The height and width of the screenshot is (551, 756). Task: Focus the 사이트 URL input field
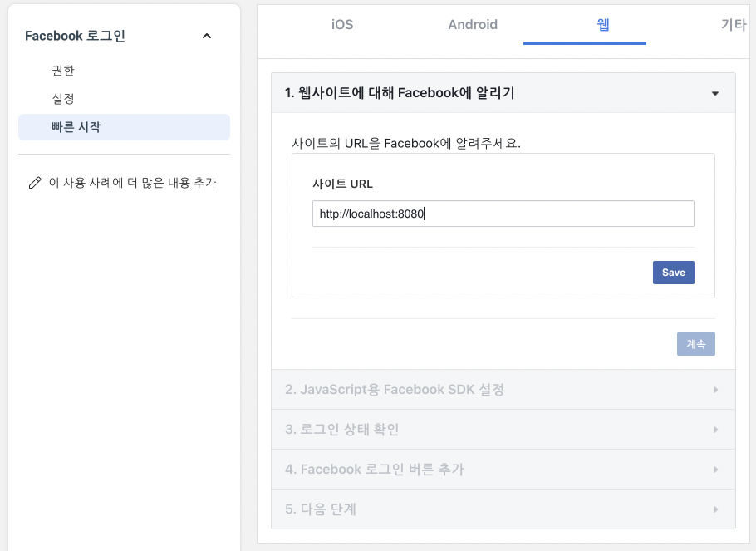[x=503, y=214]
